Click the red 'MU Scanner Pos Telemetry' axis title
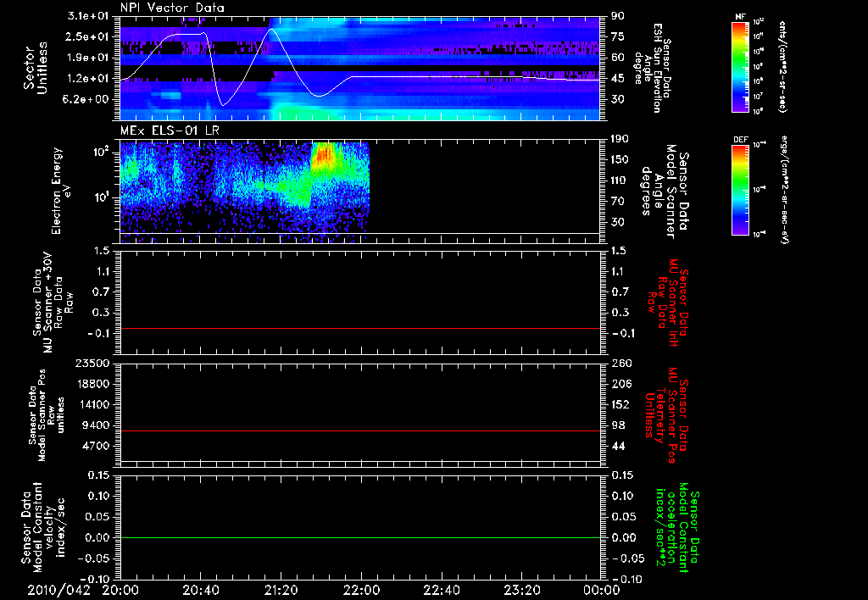868x600 pixels. tap(666, 415)
